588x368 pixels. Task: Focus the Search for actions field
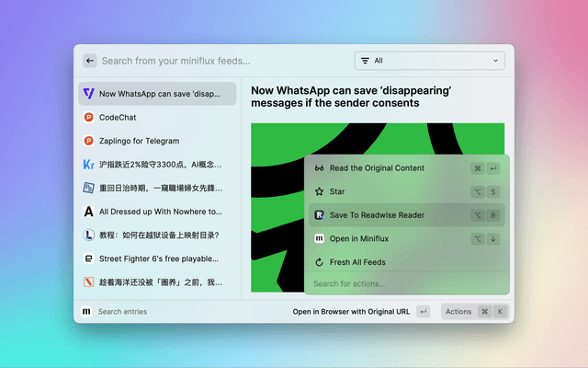404,283
